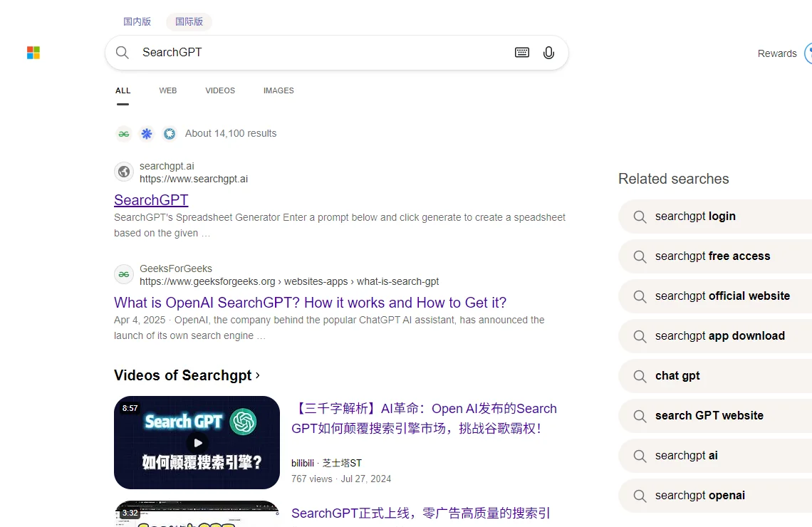Screen dimensions: 812x527
Task: Click the search icon next to searchgpt openai
Action: [640, 496]
